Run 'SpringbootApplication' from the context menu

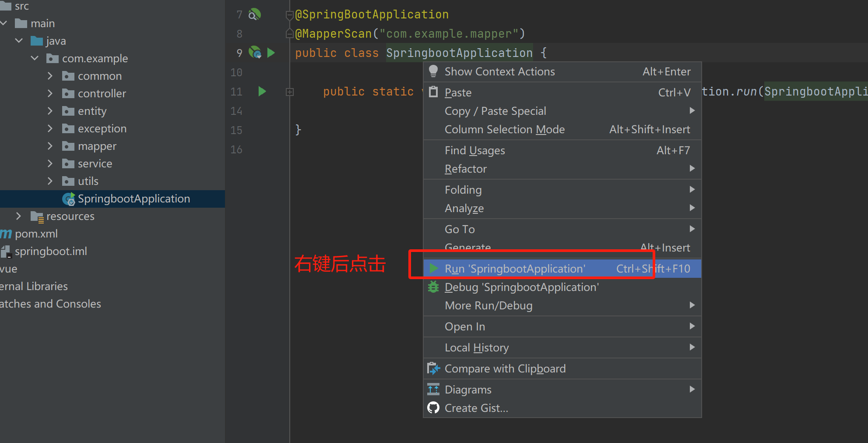(562, 269)
